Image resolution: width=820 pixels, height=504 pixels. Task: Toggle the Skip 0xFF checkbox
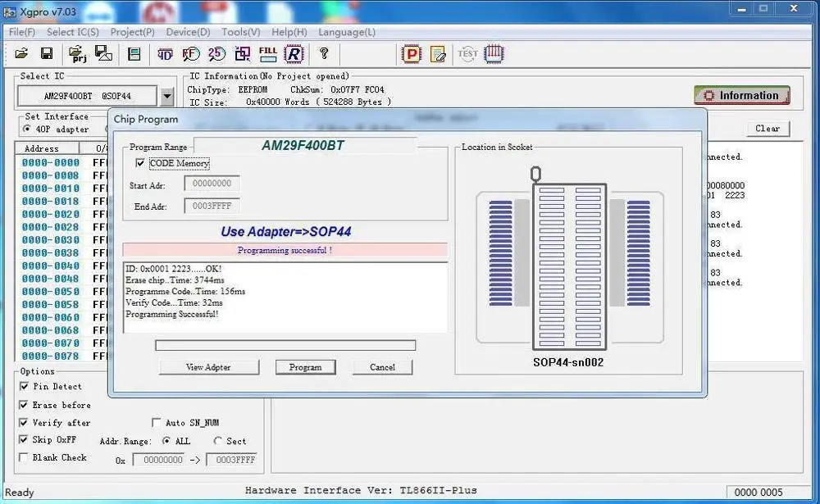point(24,440)
